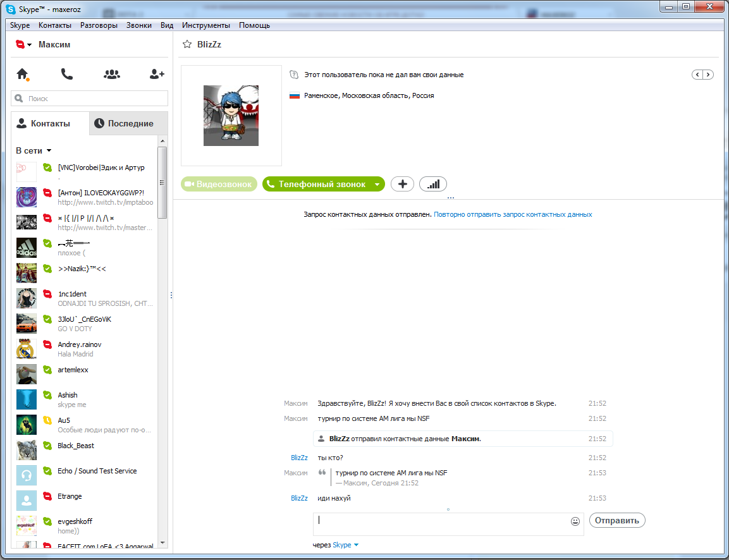Add BlizZz to favorites with star
729x560 pixels.
click(x=187, y=44)
